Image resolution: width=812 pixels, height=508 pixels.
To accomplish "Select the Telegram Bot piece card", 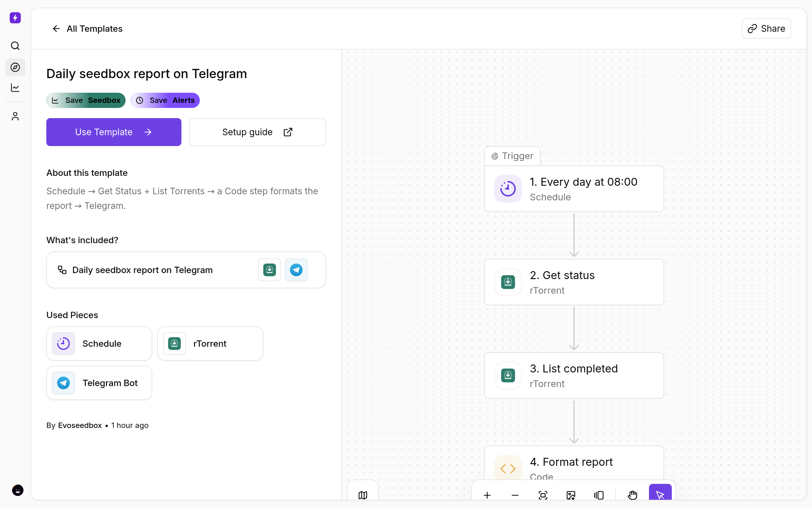I will [99, 383].
